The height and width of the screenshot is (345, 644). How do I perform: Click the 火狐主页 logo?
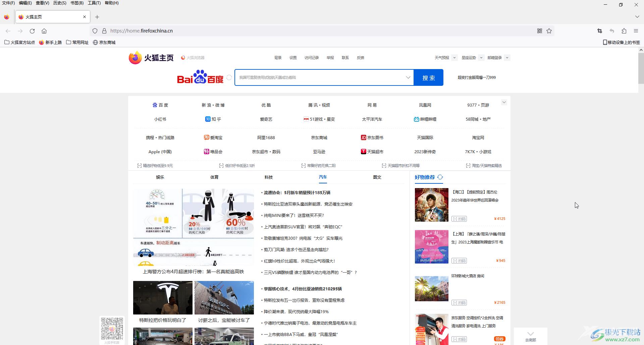(x=151, y=58)
